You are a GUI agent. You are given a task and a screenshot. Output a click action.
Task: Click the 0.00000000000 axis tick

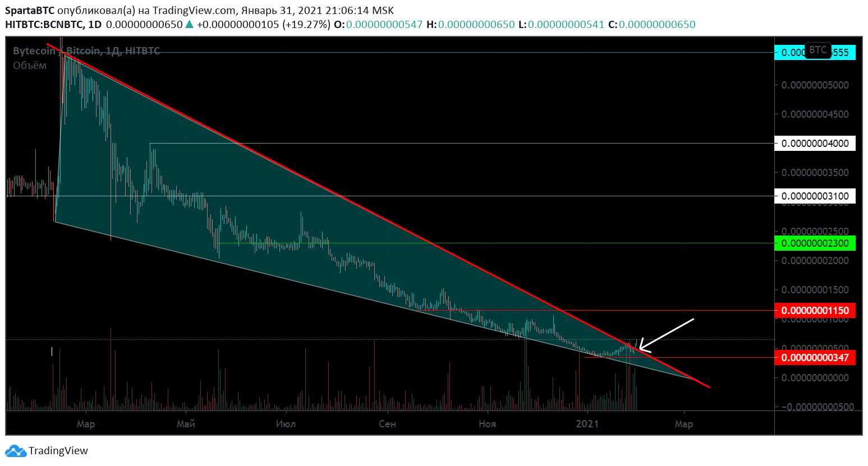815,377
